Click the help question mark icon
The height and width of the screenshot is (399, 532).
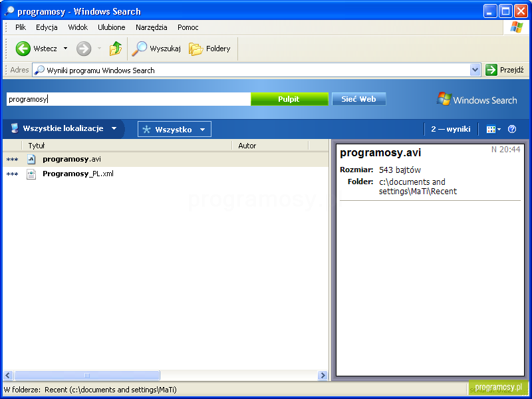pos(512,129)
